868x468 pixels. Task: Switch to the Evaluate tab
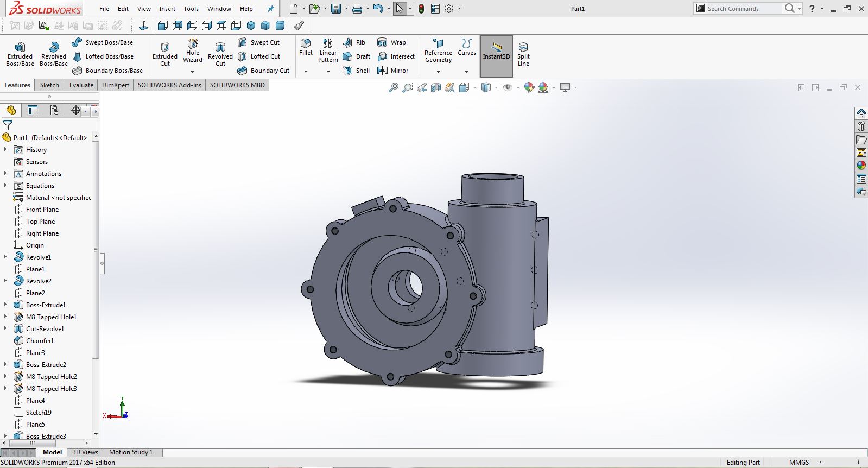point(81,85)
